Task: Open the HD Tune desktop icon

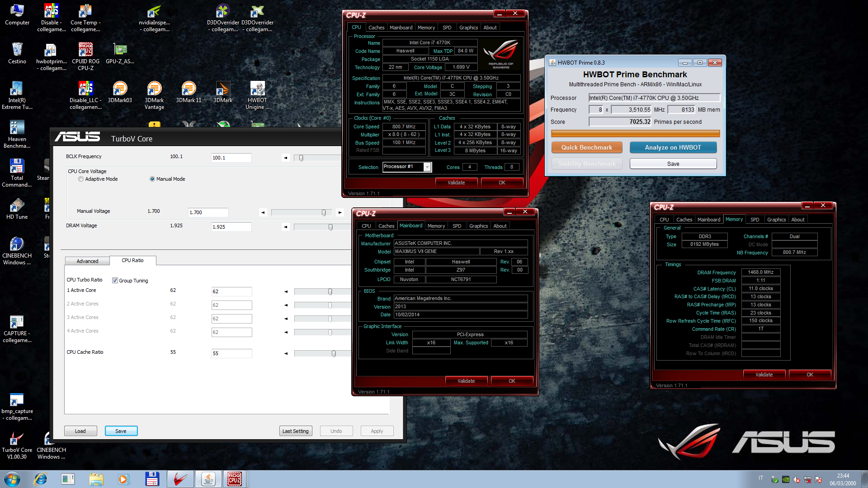Action: pyautogui.click(x=17, y=209)
